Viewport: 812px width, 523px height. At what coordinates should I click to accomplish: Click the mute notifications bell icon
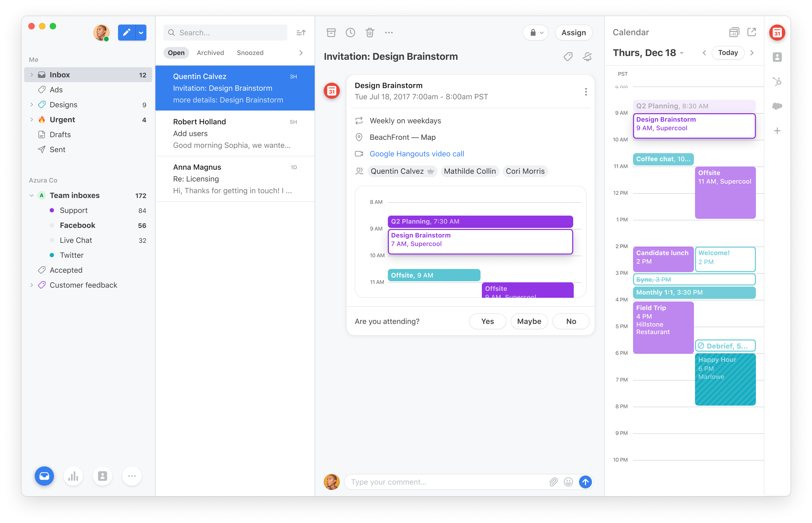(587, 56)
